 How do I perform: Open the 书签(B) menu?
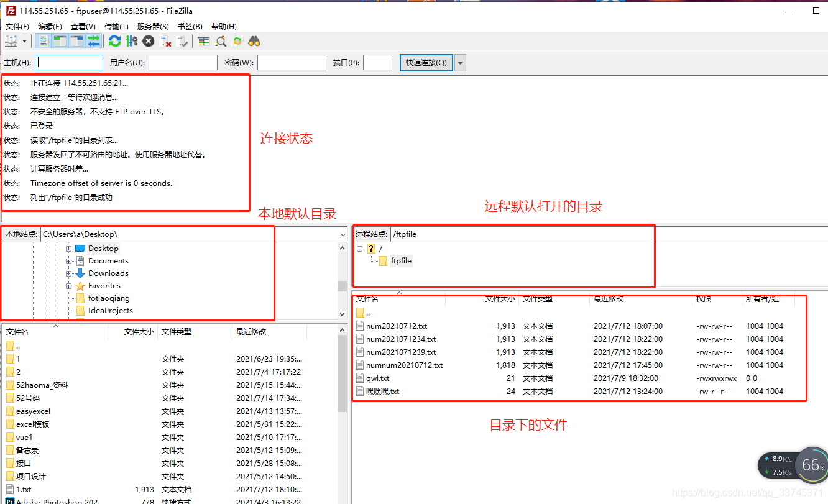(190, 27)
